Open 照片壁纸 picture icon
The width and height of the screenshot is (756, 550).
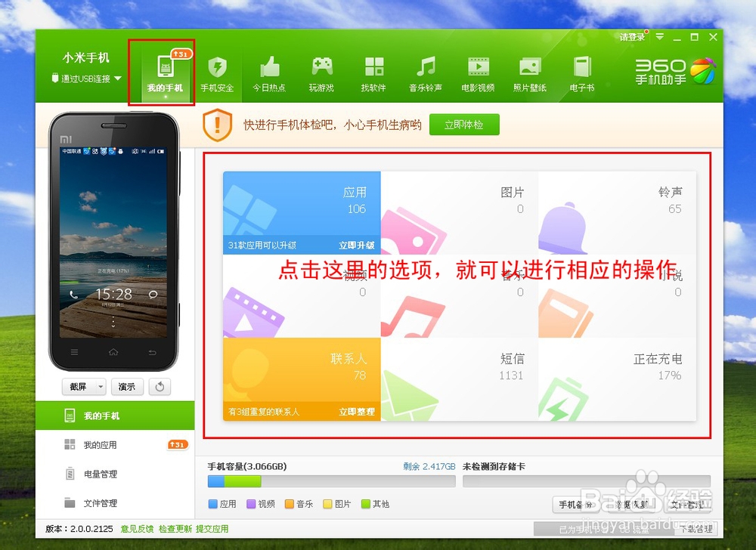[530, 73]
